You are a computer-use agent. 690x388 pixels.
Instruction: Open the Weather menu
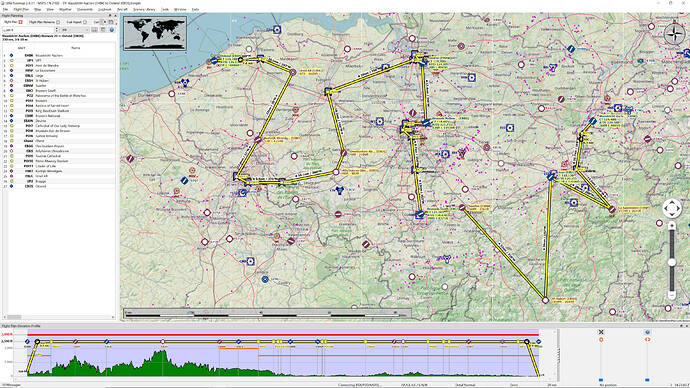pyautogui.click(x=65, y=9)
